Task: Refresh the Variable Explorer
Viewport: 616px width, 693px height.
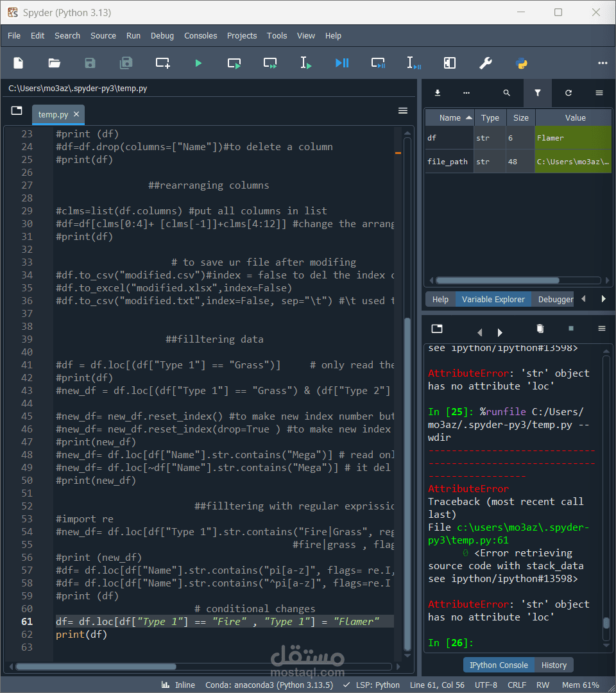Action: 569,93
